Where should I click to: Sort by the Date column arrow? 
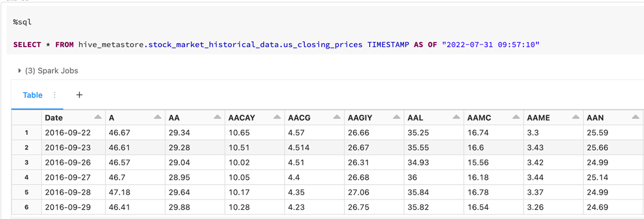[98, 117]
